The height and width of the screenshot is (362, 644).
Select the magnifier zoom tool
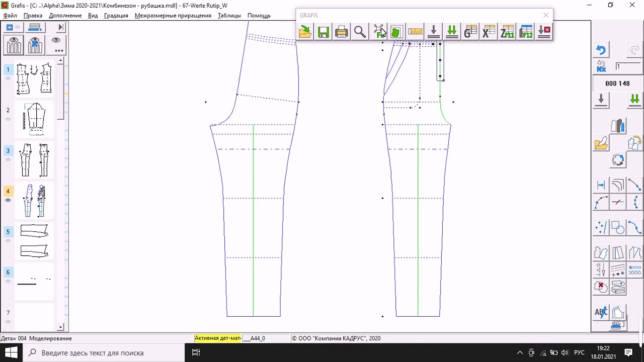(360, 32)
